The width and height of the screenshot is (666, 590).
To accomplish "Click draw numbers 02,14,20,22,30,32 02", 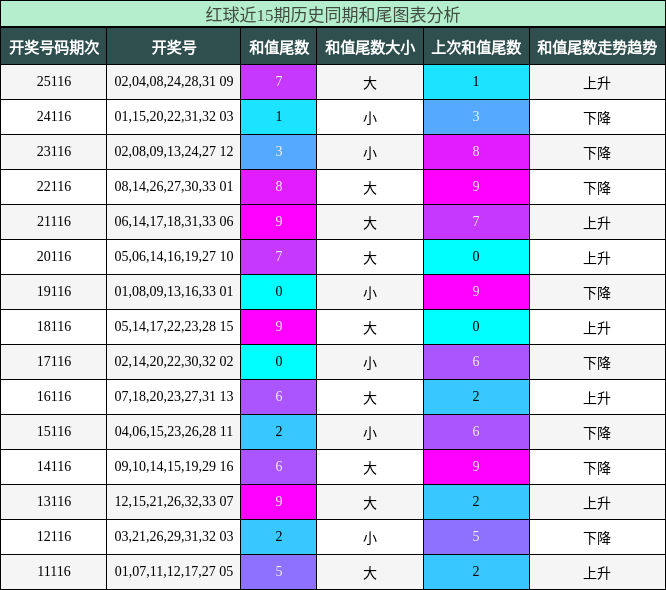I will tap(174, 361).
